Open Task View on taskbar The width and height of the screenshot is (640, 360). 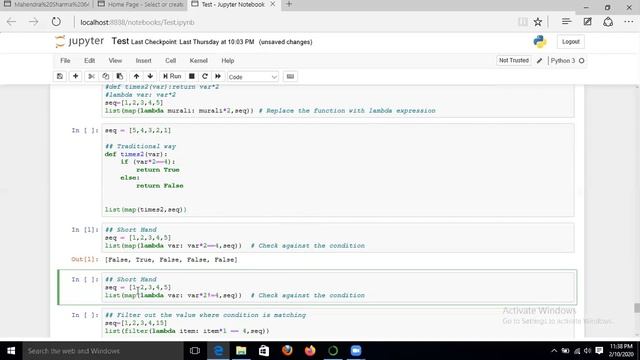coord(195,351)
